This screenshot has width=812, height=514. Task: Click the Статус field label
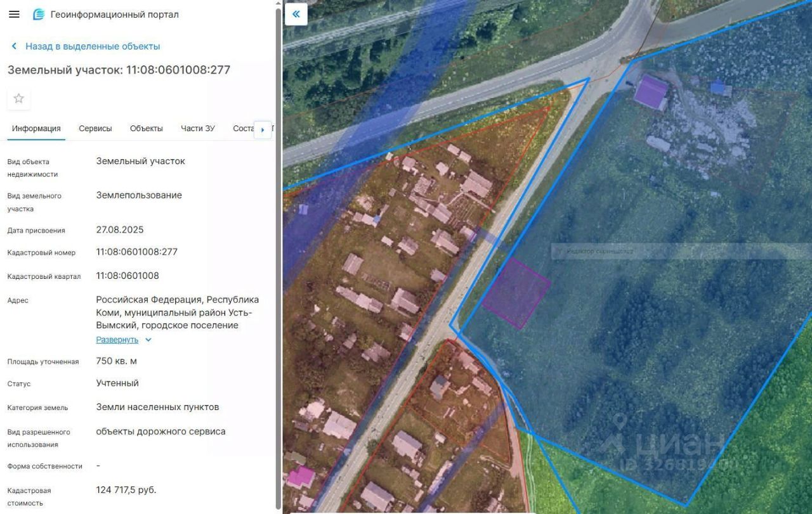[x=19, y=383]
